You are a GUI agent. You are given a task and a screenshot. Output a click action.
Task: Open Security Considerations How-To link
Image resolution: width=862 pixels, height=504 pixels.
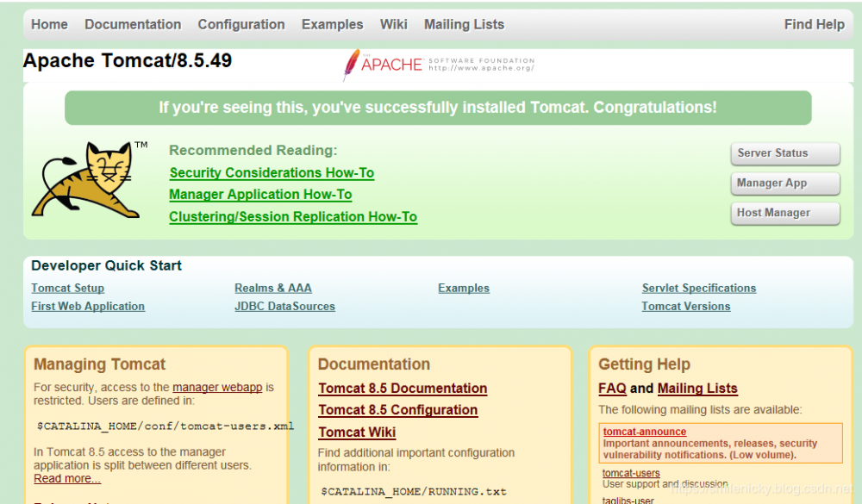(272, 172)
